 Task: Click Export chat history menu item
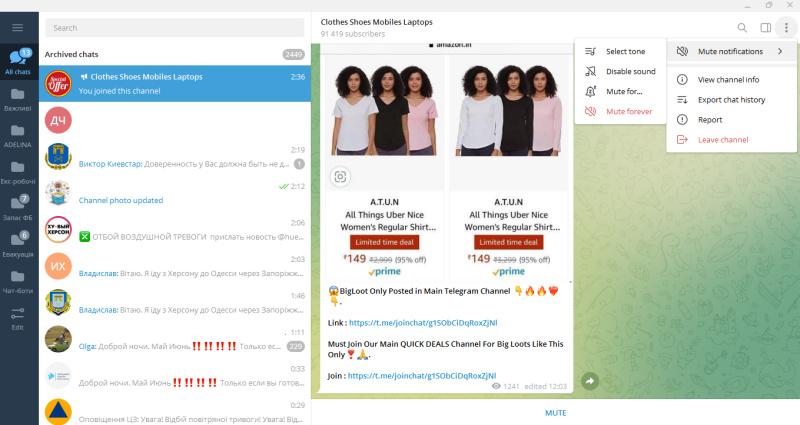click(731, 99)
